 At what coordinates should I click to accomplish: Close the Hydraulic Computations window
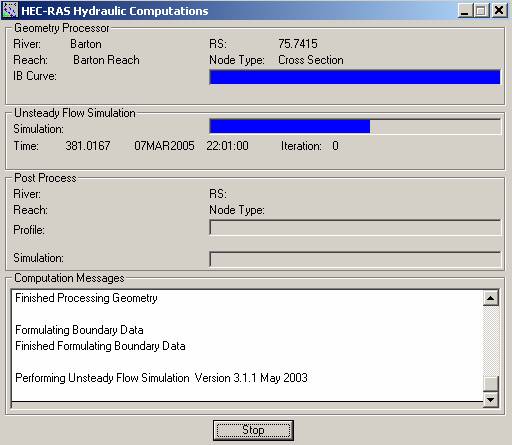click(499, 10)
